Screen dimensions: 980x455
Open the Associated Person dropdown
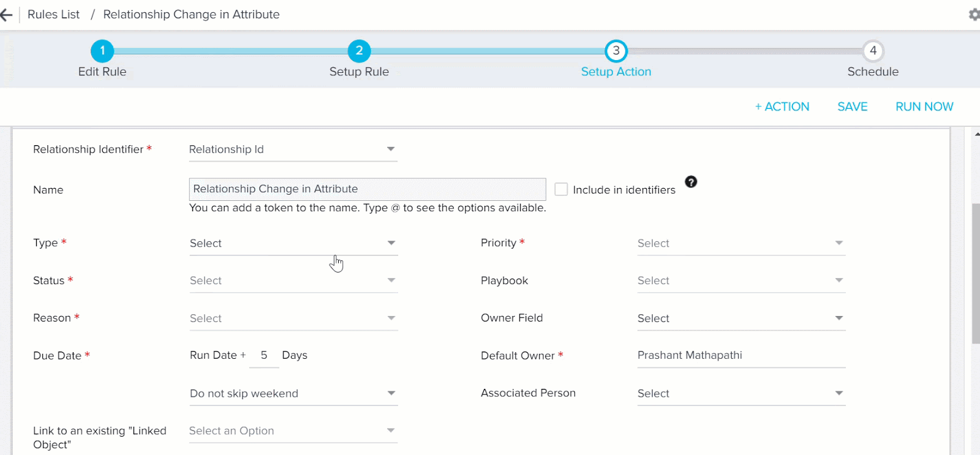(x=741, y=393)
